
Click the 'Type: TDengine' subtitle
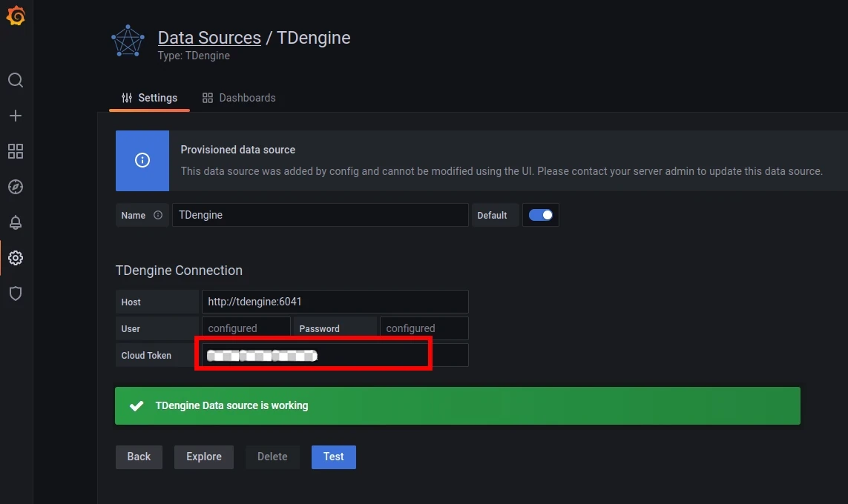[x=194, y=56]
